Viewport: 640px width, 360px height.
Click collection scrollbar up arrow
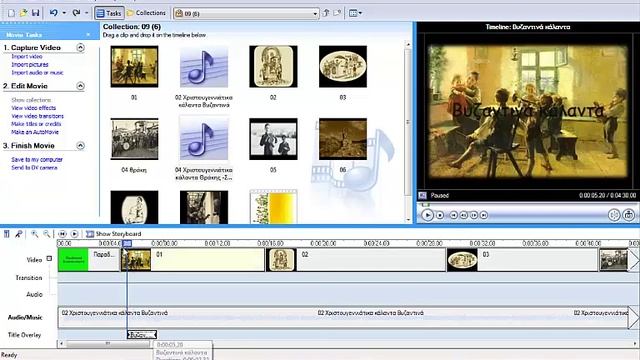[x=408, y=43]
